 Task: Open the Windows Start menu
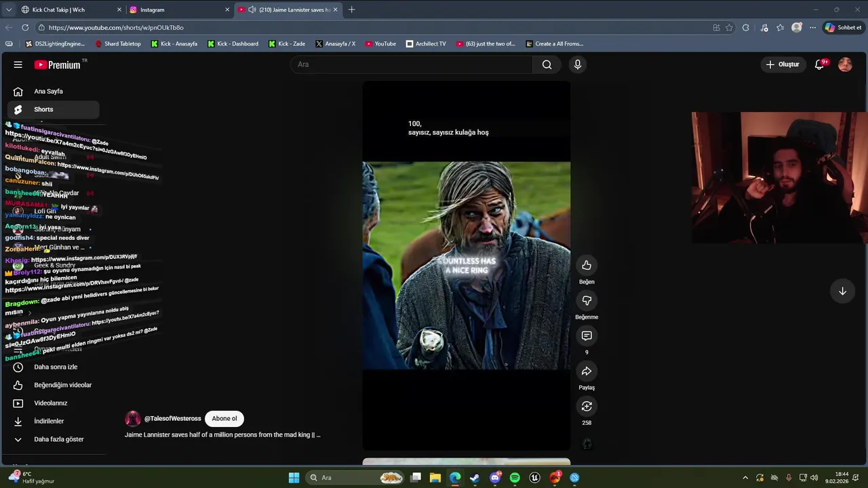coord(294,478)
